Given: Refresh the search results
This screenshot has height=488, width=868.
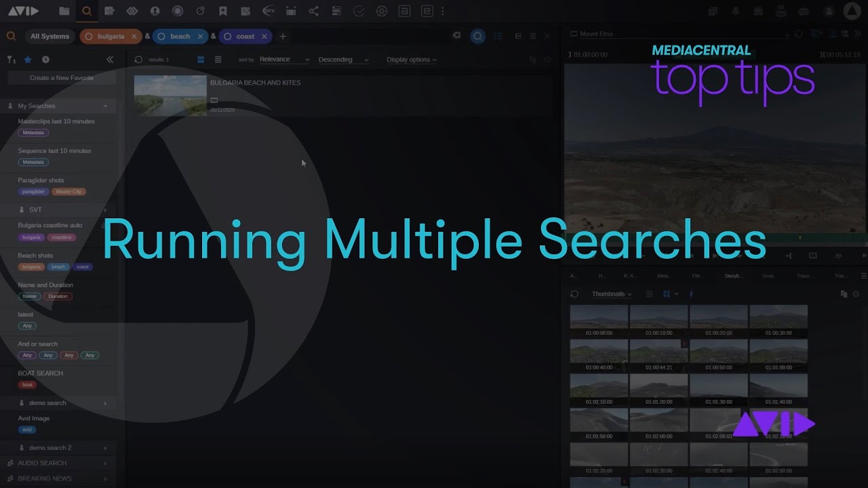Looking at the screenshot, I should (x=138, y=60).
